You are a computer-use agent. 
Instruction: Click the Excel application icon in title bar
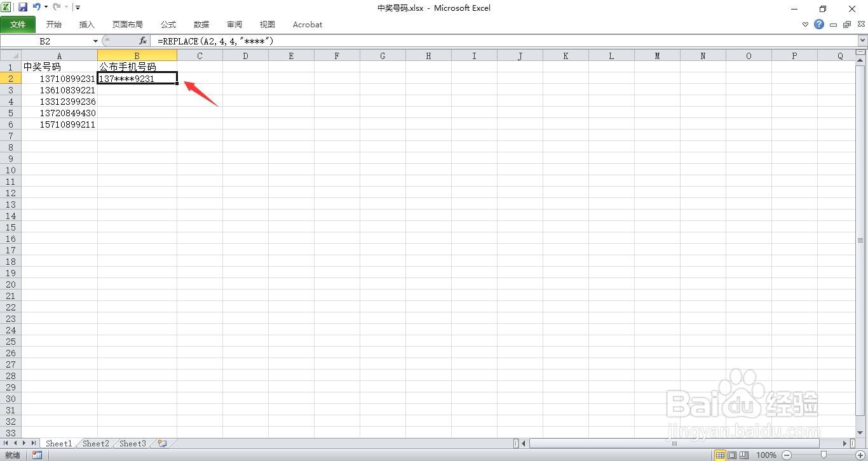[x=6, y=8]
